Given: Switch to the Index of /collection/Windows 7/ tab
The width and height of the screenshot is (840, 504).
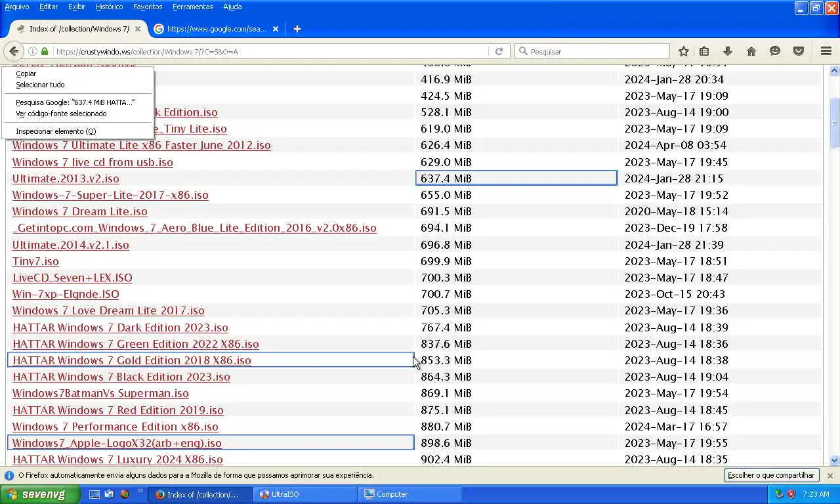Looking at the screenshot, I should (77, 29).
